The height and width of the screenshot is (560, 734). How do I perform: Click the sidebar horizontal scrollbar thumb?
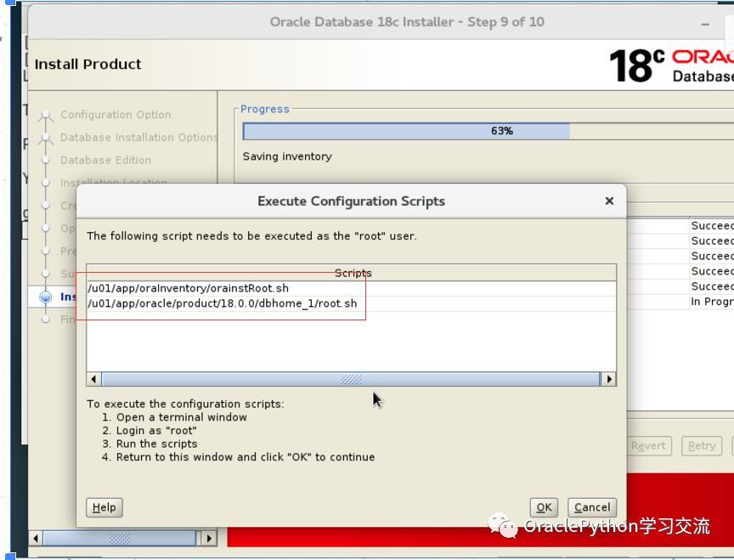(120, 539)
